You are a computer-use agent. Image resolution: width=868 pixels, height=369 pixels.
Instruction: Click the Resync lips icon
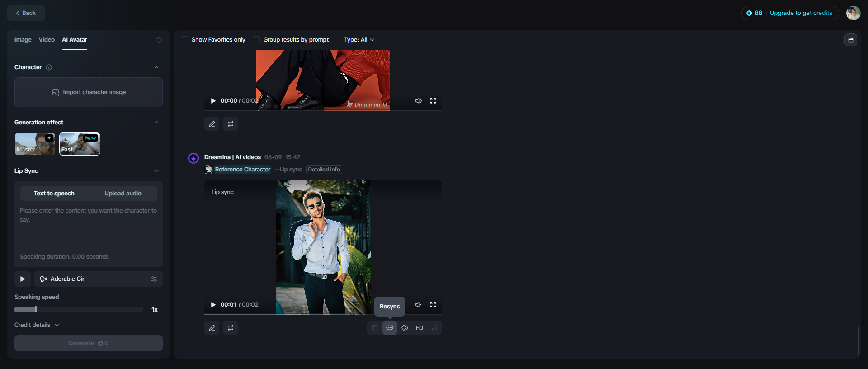[390, 328]
